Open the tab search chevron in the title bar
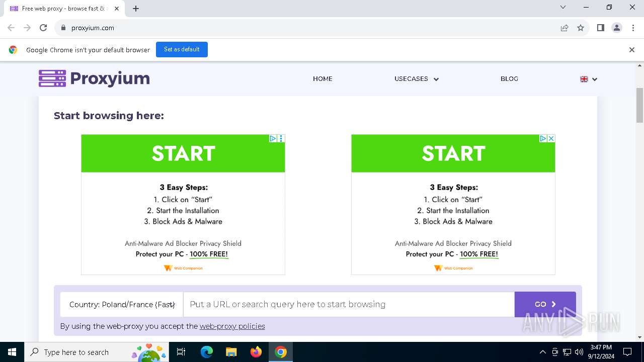This screenshot has width=644, height=362. coord(563,7)
